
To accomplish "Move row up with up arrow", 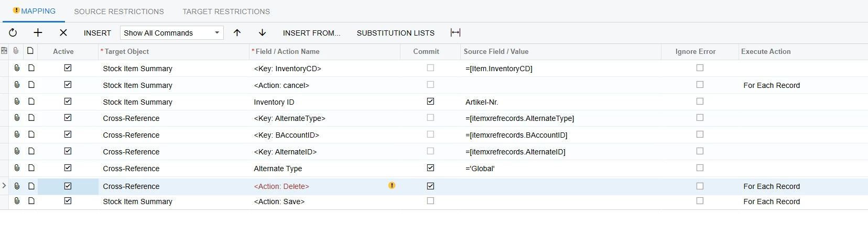I will 237,32.
